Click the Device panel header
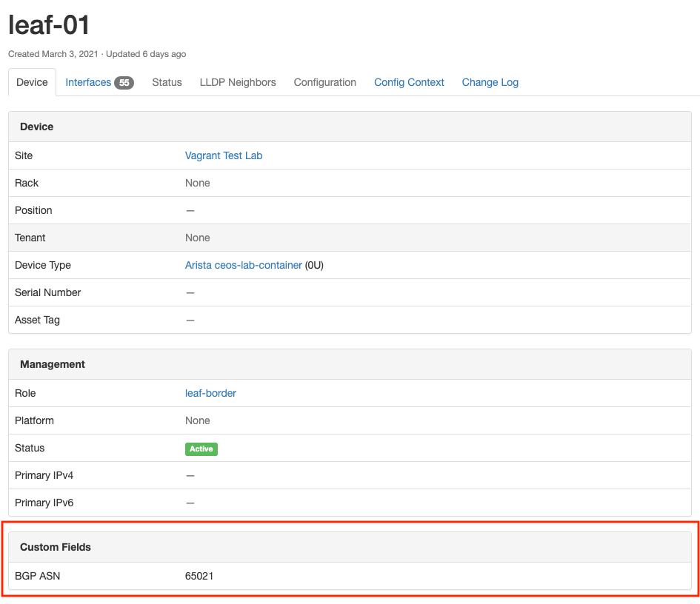 point(36,127)
